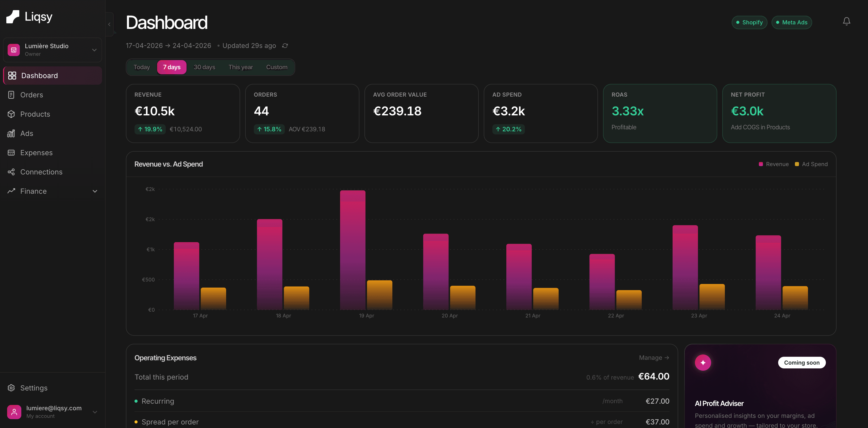Click the notification bell icon

click(x=847, y=21)
